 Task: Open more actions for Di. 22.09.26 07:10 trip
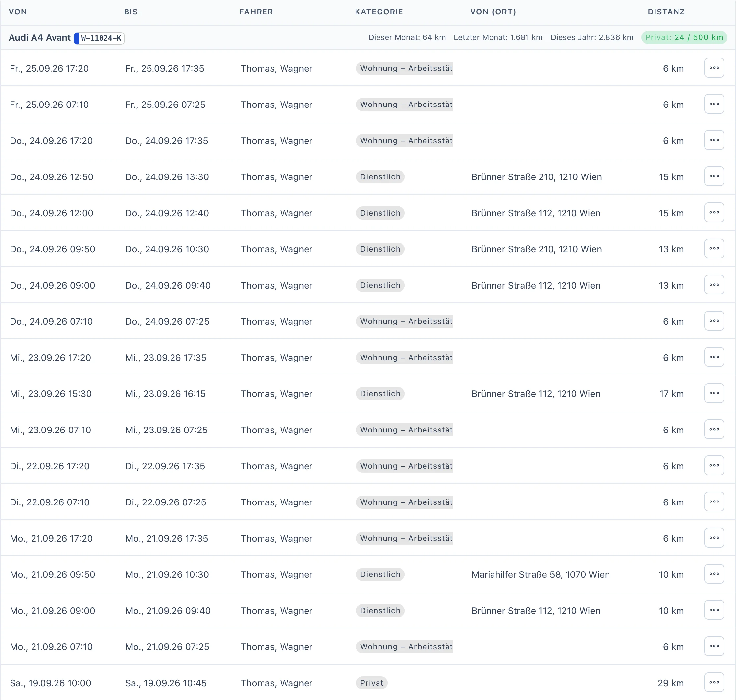tap(714, 502)
